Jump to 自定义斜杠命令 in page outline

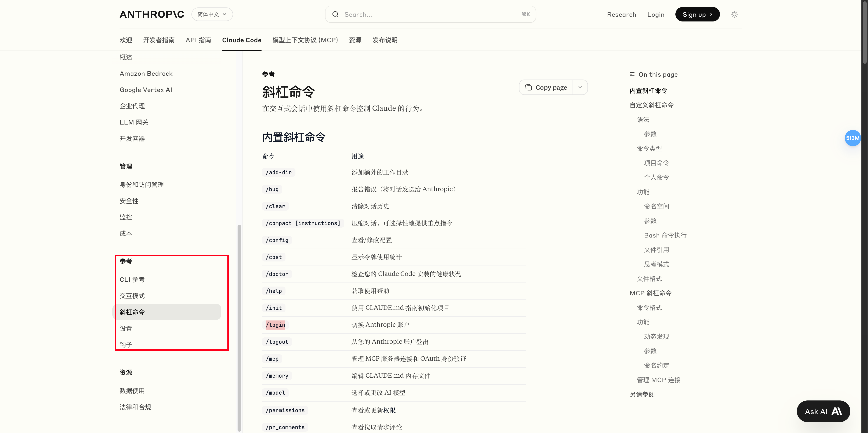651,105
